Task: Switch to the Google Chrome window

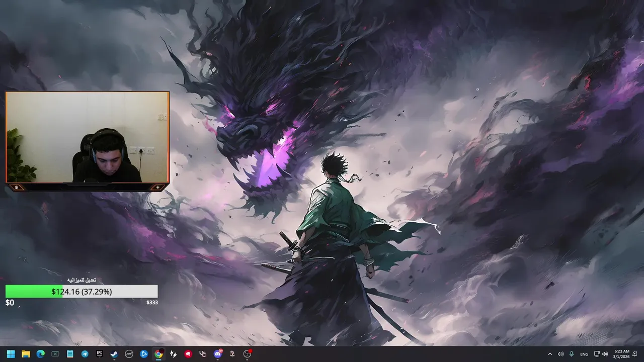Action: click(x=158, y=354)
